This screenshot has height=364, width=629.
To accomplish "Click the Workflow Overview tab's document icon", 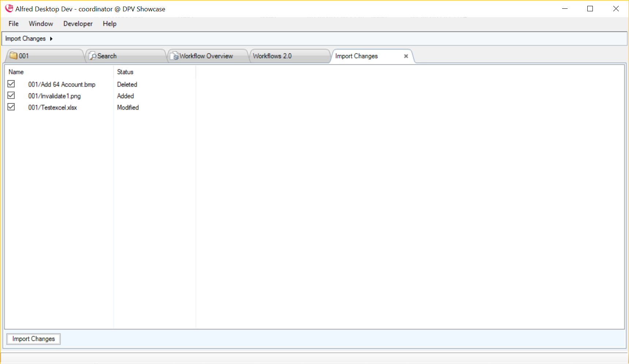I will tap(175, 56).
